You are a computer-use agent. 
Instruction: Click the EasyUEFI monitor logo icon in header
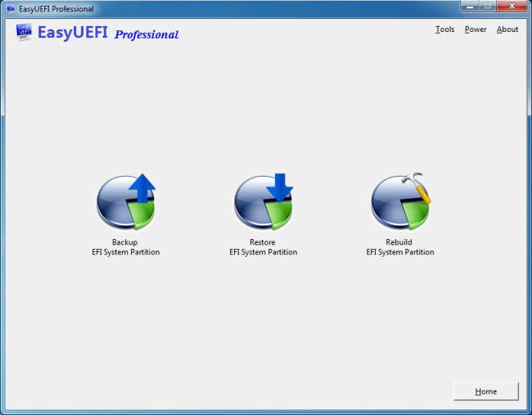point(24,32)
